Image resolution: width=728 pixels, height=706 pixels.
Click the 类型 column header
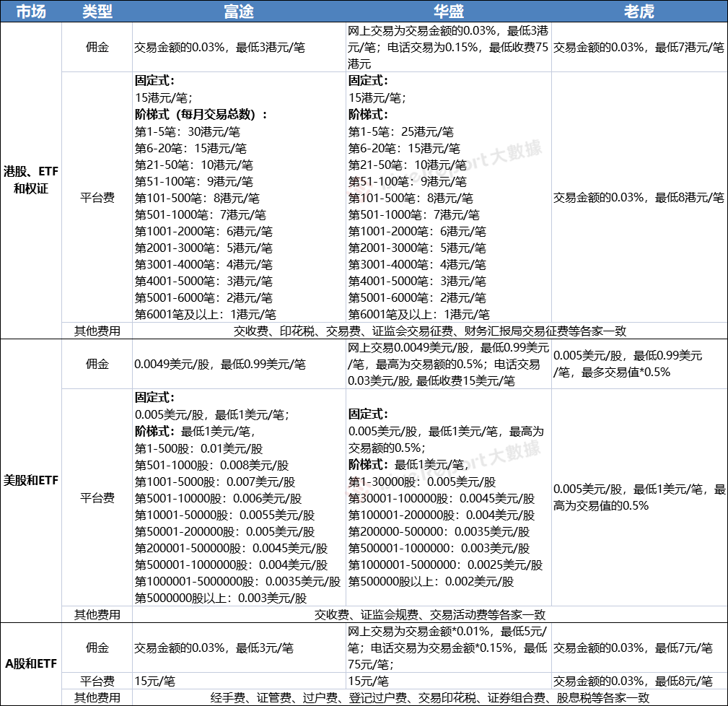click(x=97, y=11)
